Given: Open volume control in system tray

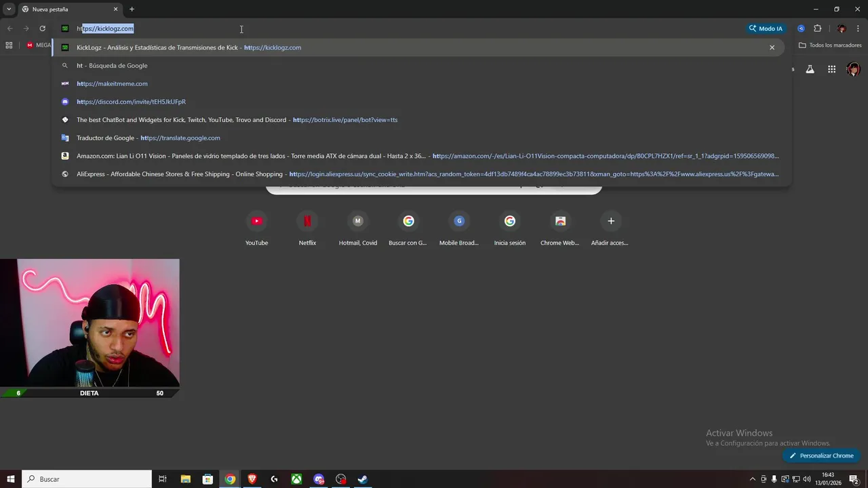Looking at the screenshot, I should point(807,479).
